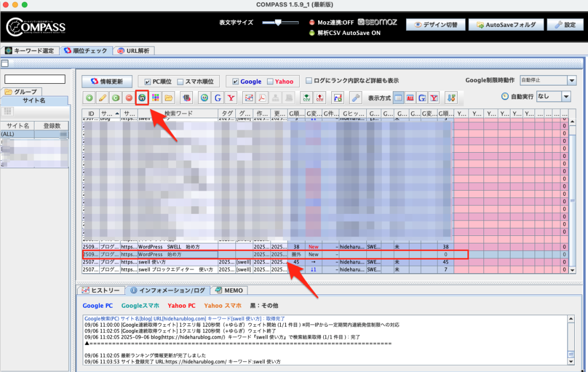
Task: Click the 表文字サイズ slider
Action: point(278,22)
